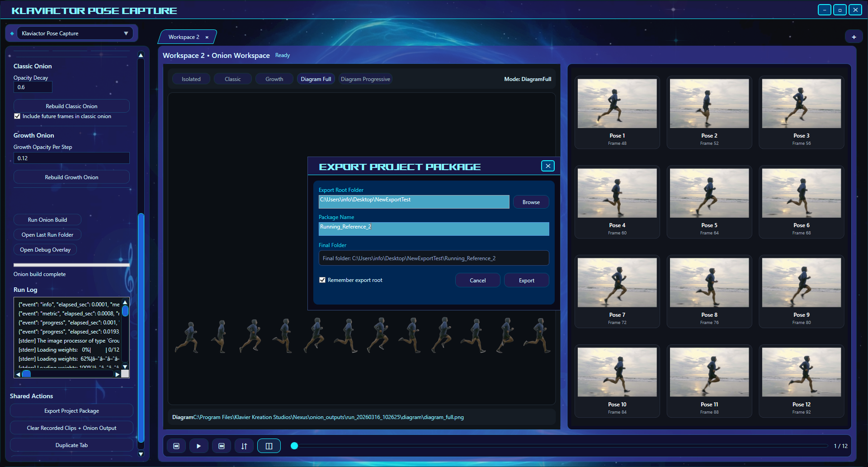This screenshot has height=467, width=868.
Task: Skip to the first frame
Action: click(x=176, y=446)
